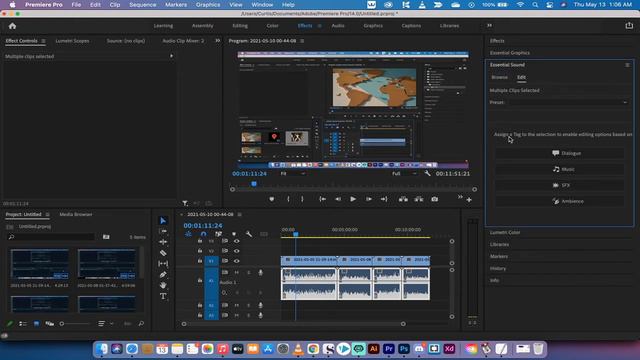Viewport: 640px width, 360px height.
Task: Toggle V1 track targeting
Action: (211, 261)
